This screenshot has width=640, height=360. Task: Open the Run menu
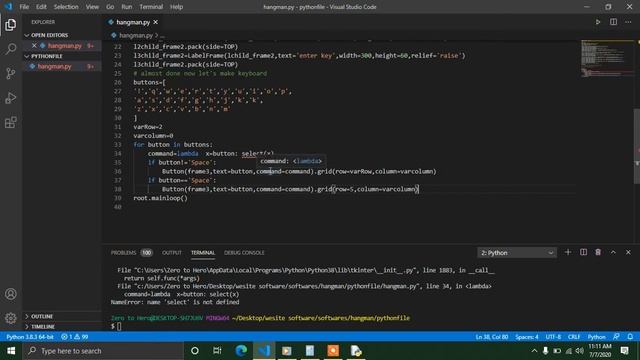click(x=127, y=7)
